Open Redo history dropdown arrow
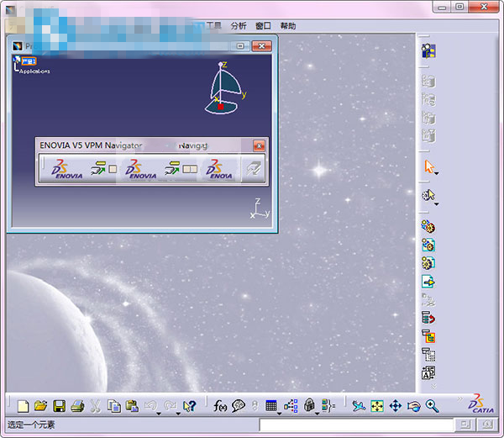Image resolution: width=504 pixels, height=438 pixels. coord(178,414)
